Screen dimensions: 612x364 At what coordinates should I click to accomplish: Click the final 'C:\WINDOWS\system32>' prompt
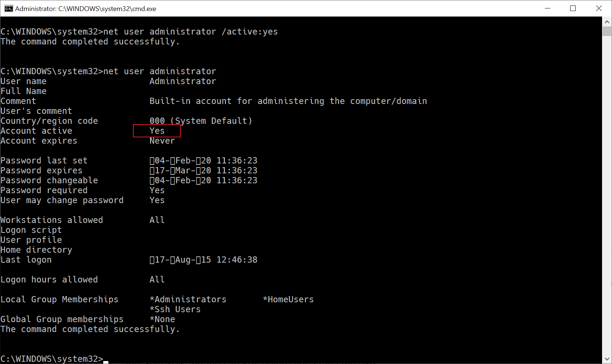pyautogui.click(x=52, y=359)
